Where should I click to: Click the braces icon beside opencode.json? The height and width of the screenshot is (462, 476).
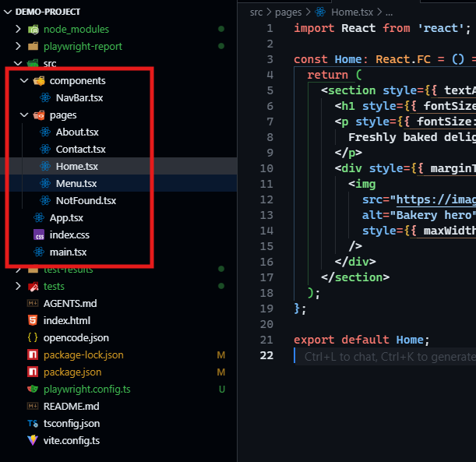33,337
